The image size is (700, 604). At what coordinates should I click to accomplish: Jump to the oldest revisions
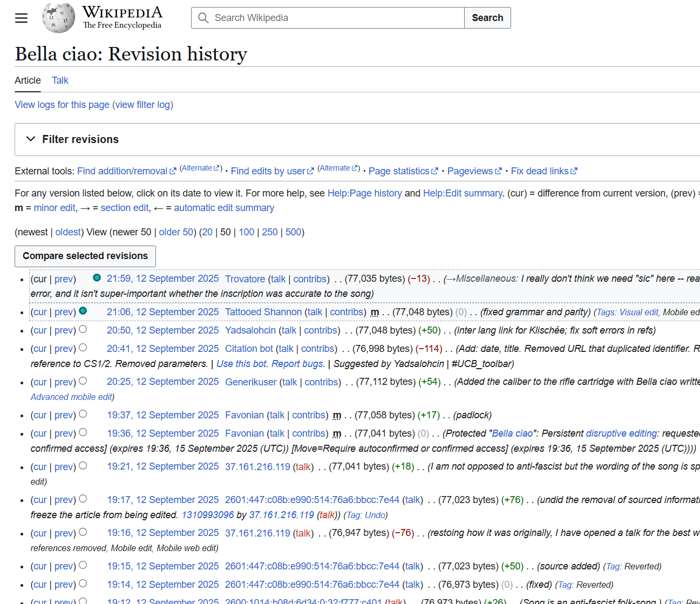pyautogui.click(x=68, y=232)
